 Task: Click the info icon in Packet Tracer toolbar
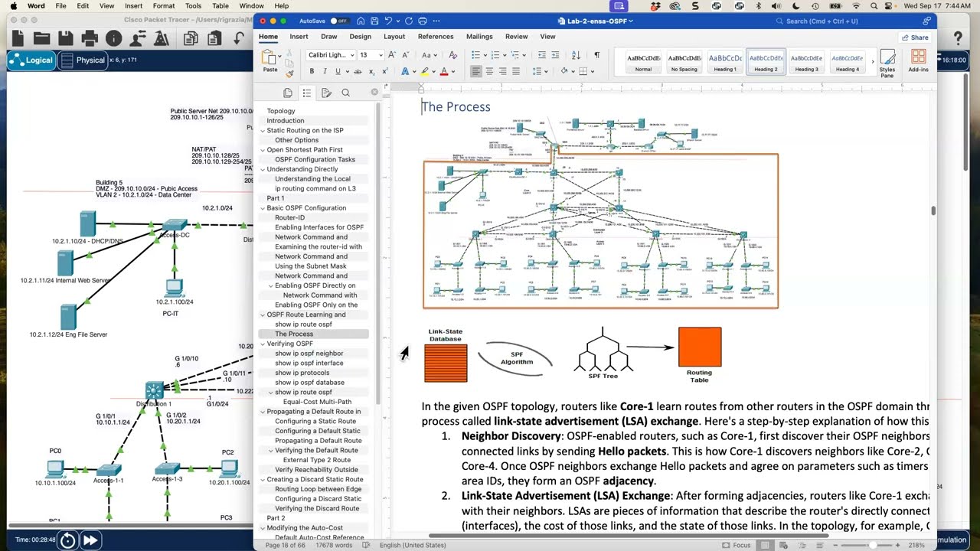pyautogui.click(x=114, y=37)
